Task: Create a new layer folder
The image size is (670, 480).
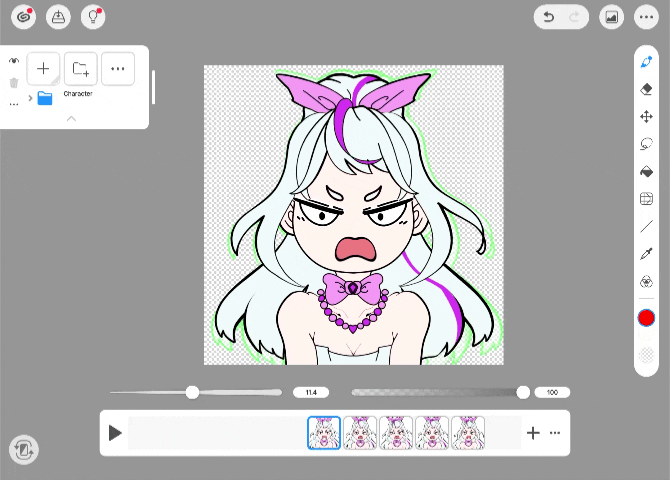Action: pos(80,68)
